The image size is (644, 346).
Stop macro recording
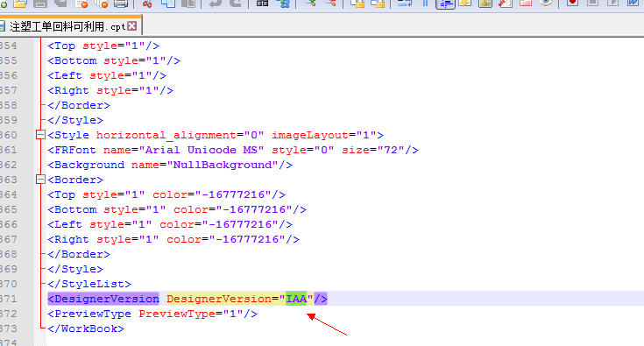[x=592, y=4]
